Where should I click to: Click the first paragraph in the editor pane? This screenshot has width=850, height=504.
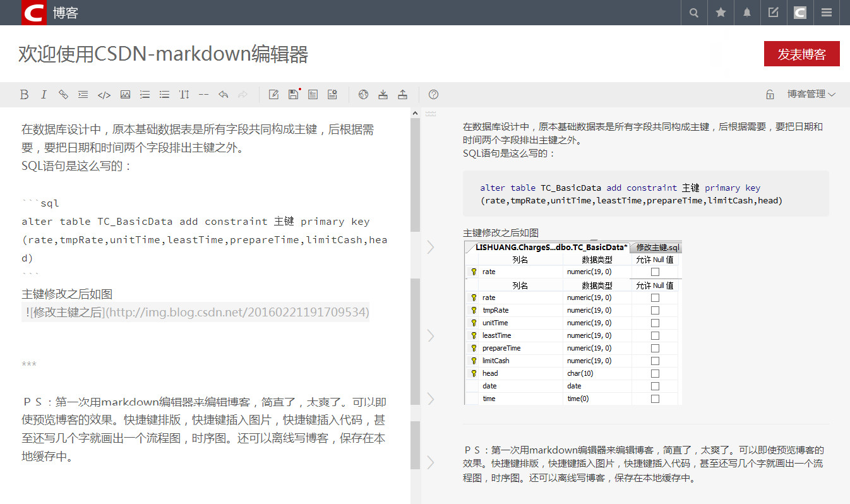[198, 138]
